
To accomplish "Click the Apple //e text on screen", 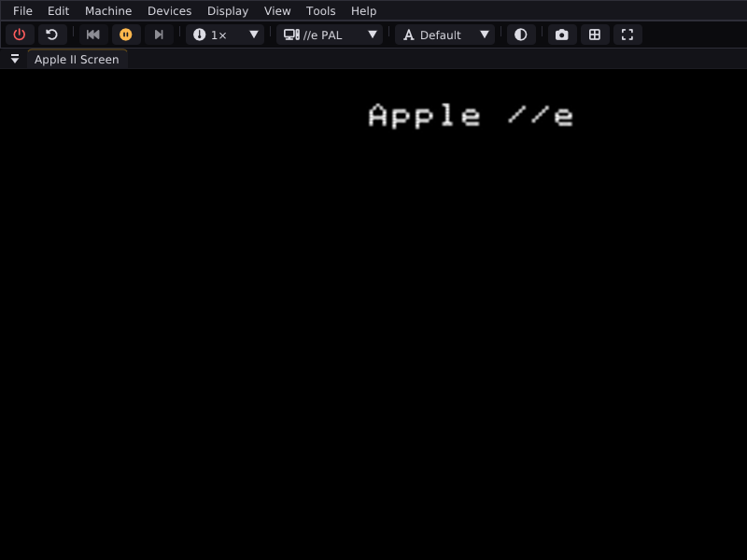I will pyautogui.click(x=471, y=116).
